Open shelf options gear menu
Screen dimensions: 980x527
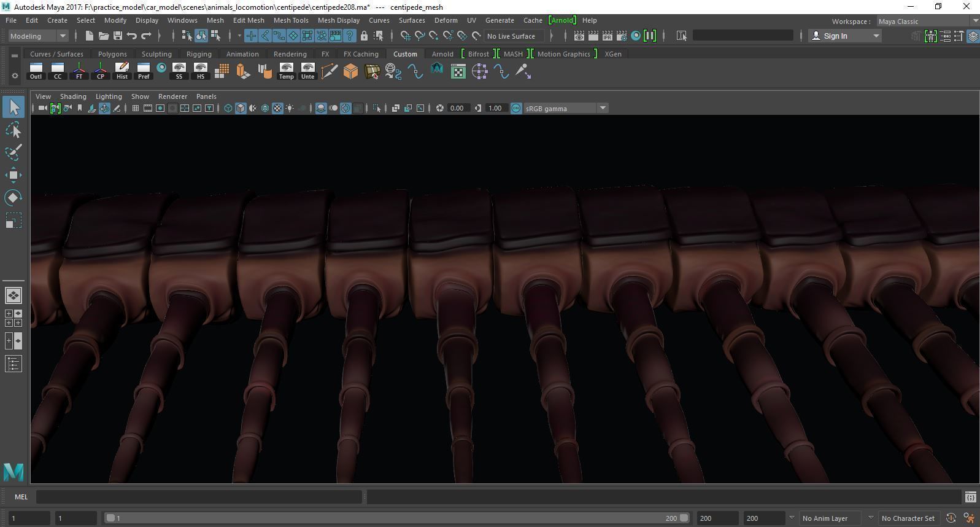pyautogui.click(x=15, y=76)
